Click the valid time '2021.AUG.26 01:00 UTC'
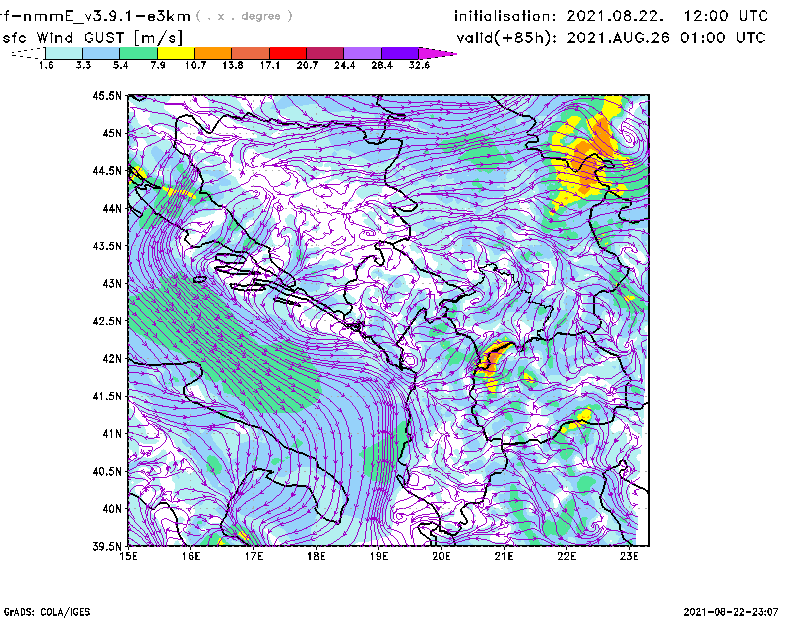The image size is (800, 618). (666, 38)
